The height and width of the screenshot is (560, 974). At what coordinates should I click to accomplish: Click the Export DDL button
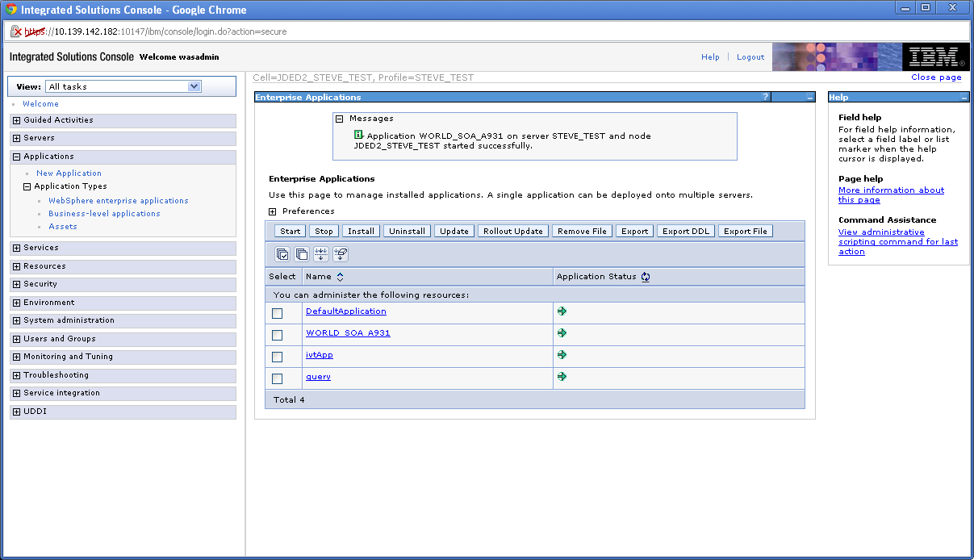pos(686,231)
